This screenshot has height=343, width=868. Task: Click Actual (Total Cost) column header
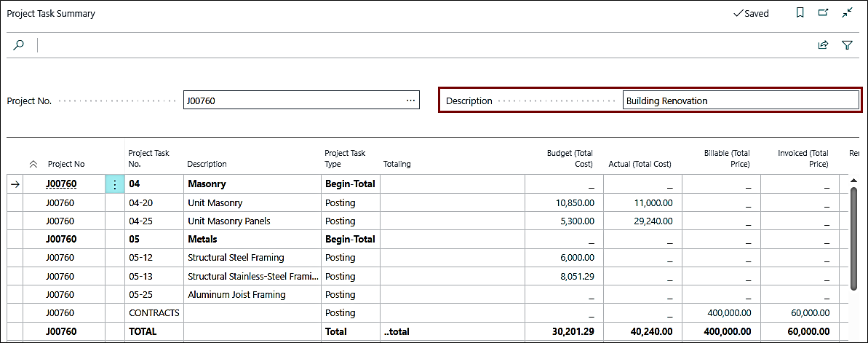pos(640,164)
